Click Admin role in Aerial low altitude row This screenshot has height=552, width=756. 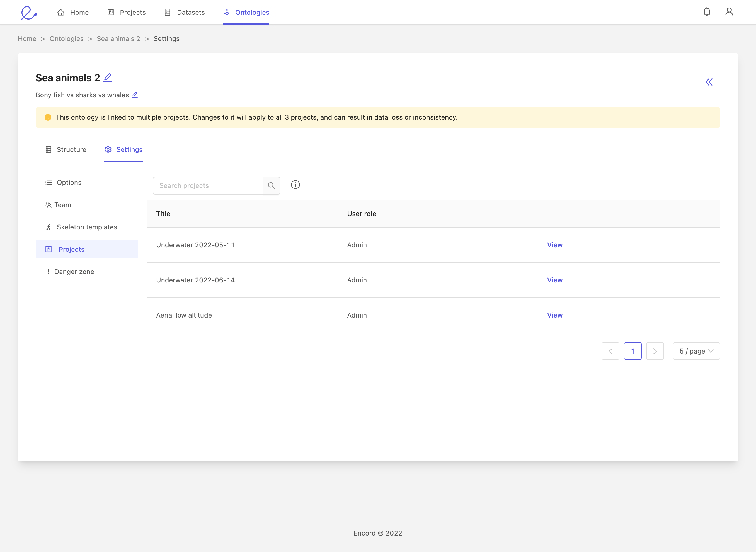click(357, 315)
